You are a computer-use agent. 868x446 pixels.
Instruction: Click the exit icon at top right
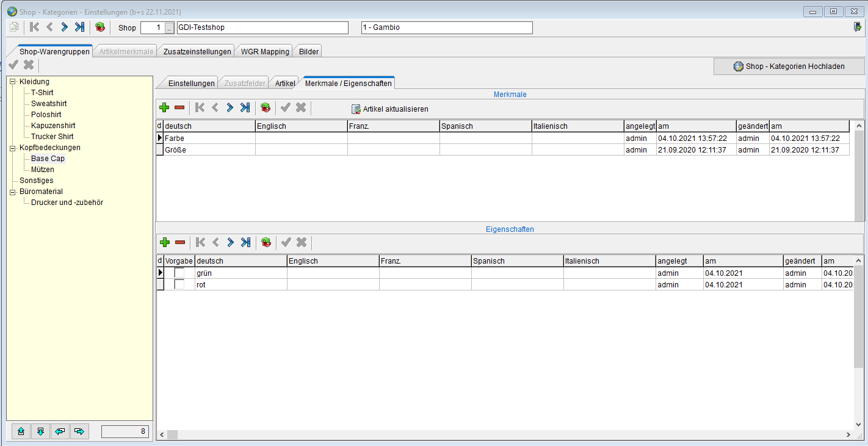(x=858, y=27)
